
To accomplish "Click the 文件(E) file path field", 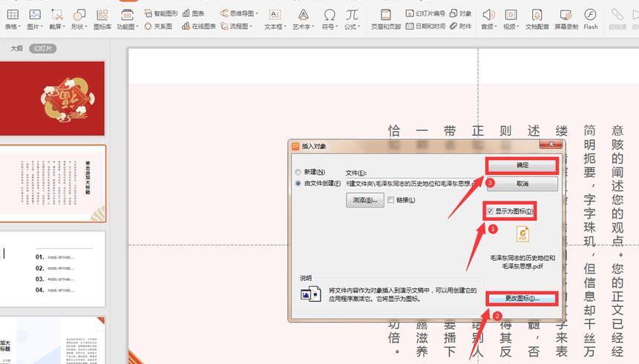I will pyautogui.click(x=413, y=184).
